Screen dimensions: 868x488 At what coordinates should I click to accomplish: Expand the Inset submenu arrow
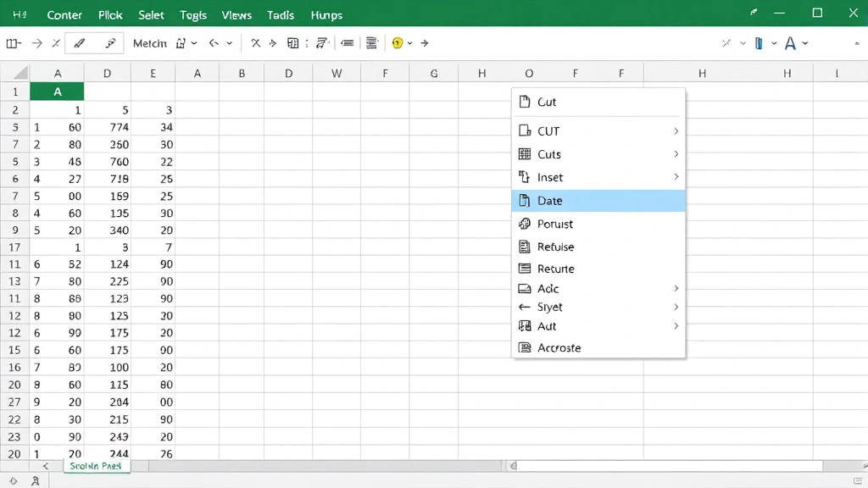coord(676,177)
